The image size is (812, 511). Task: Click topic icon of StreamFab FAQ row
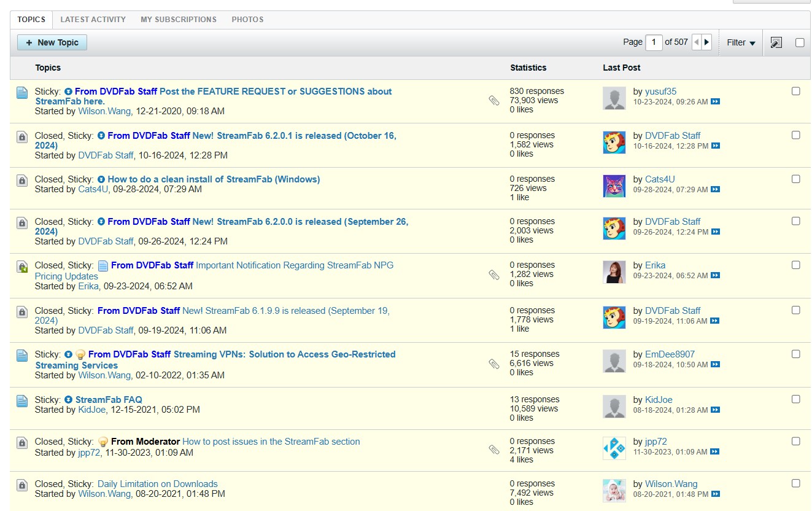coord(22,401)
